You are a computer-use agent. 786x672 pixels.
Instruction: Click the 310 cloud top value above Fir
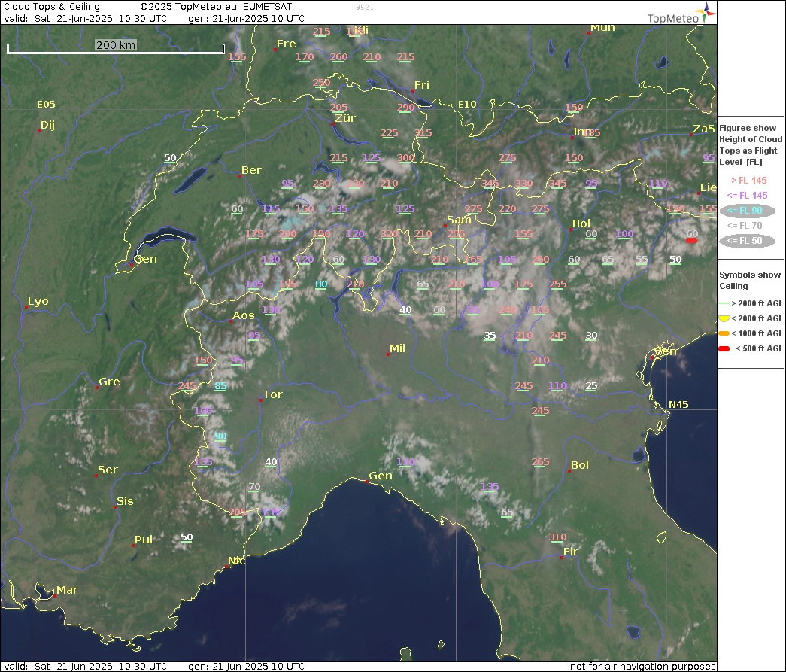pos(557,537)
